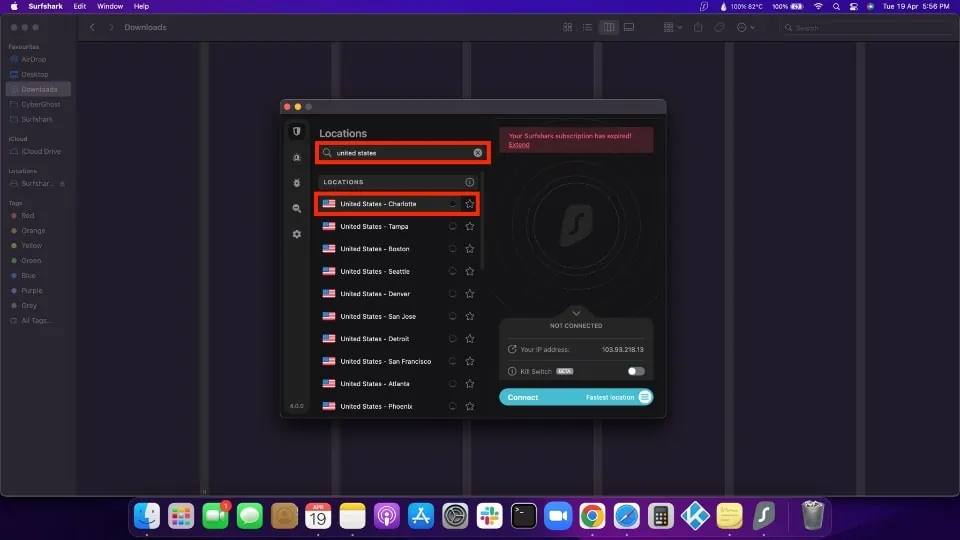This screenshot has height=540, width=960.
Task: Click the Extend subscription link
Action: pos(519,145)
